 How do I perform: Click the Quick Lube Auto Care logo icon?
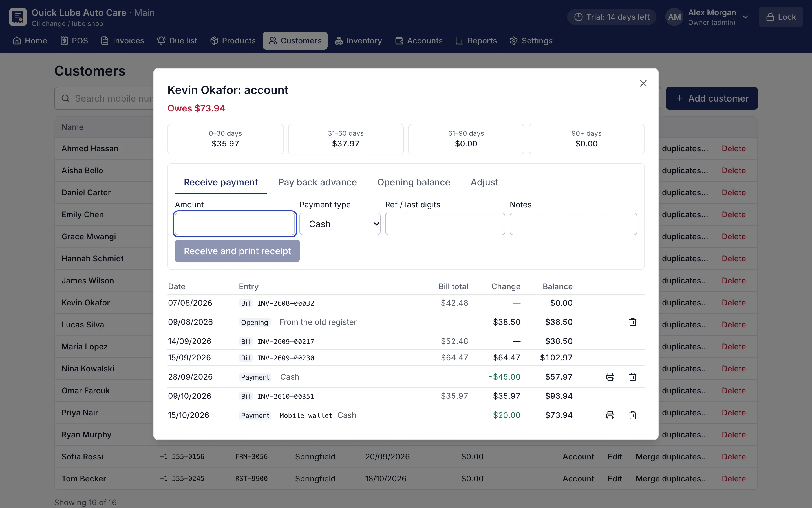coord(18,17)
